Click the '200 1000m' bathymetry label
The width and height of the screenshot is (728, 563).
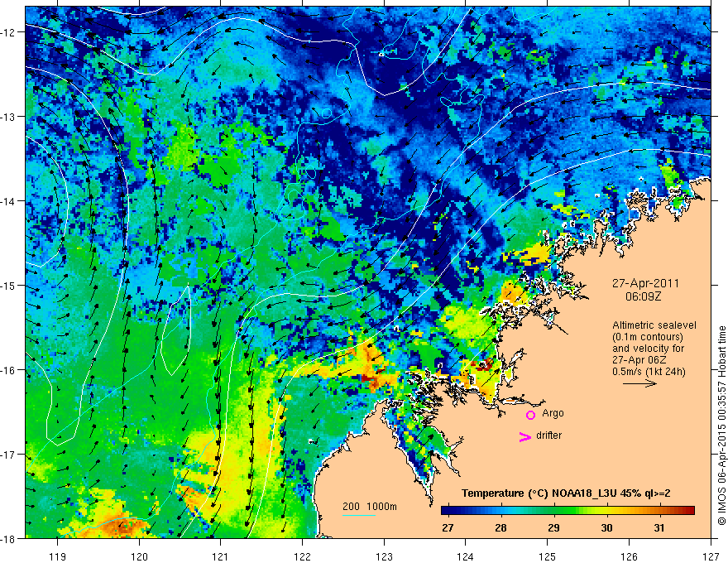click(370, 507)
